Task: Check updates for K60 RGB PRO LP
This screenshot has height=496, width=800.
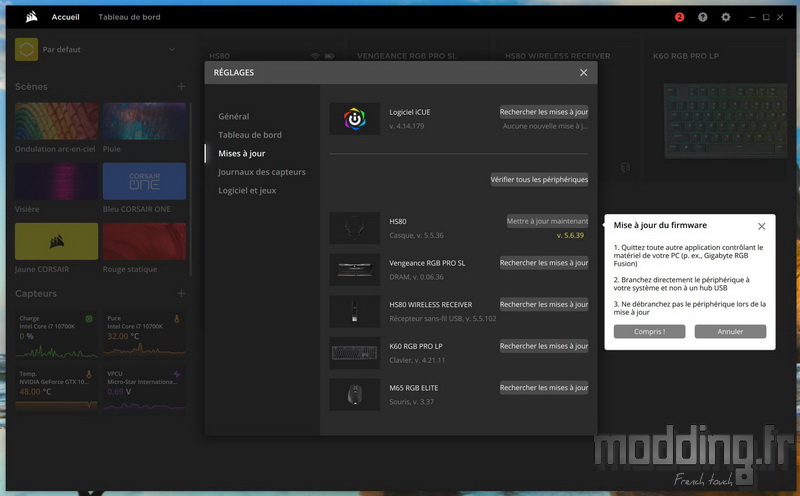Action: pyautogui.click(x=544, y=346)
